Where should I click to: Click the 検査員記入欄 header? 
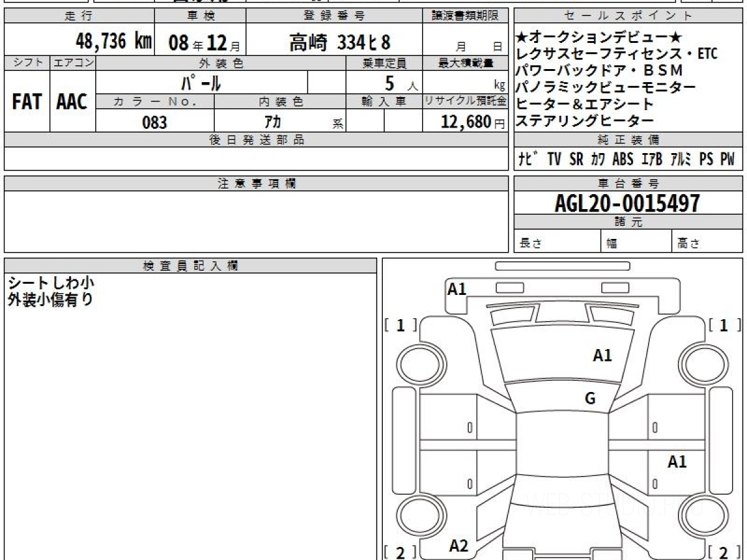click(x=190, y=265)
